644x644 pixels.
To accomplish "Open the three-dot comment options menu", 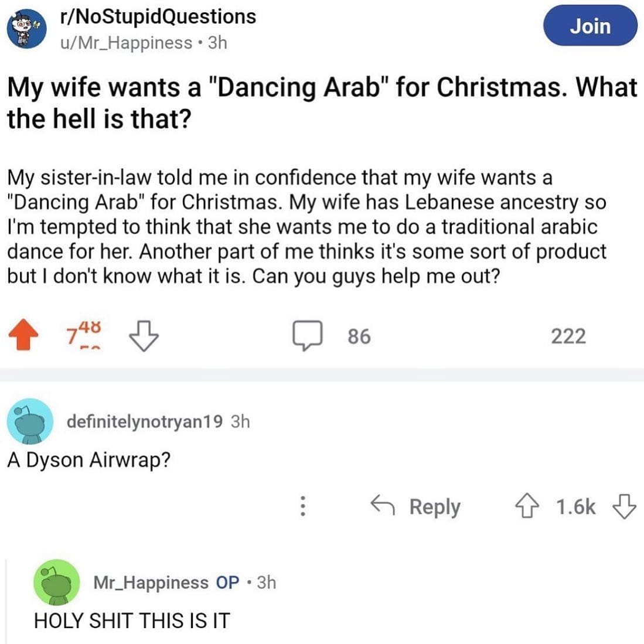I will point(303,506).
